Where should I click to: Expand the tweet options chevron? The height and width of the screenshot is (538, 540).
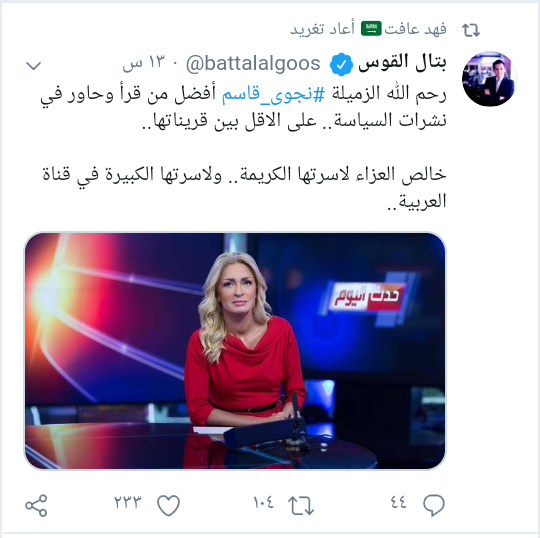click(x=34, y=65)
